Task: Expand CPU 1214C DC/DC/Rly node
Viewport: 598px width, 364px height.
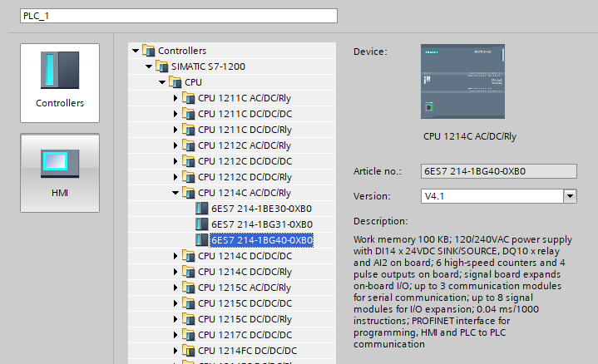Action: pos(175,272)
